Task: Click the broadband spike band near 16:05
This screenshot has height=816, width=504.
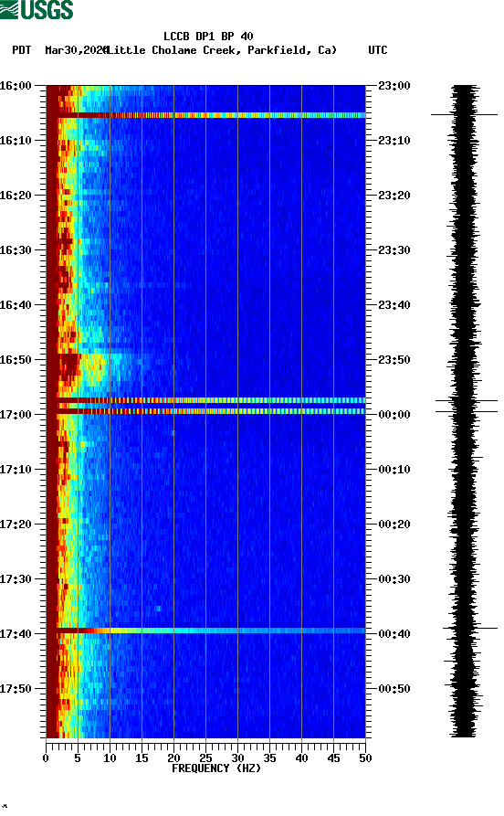Action: 206,115
